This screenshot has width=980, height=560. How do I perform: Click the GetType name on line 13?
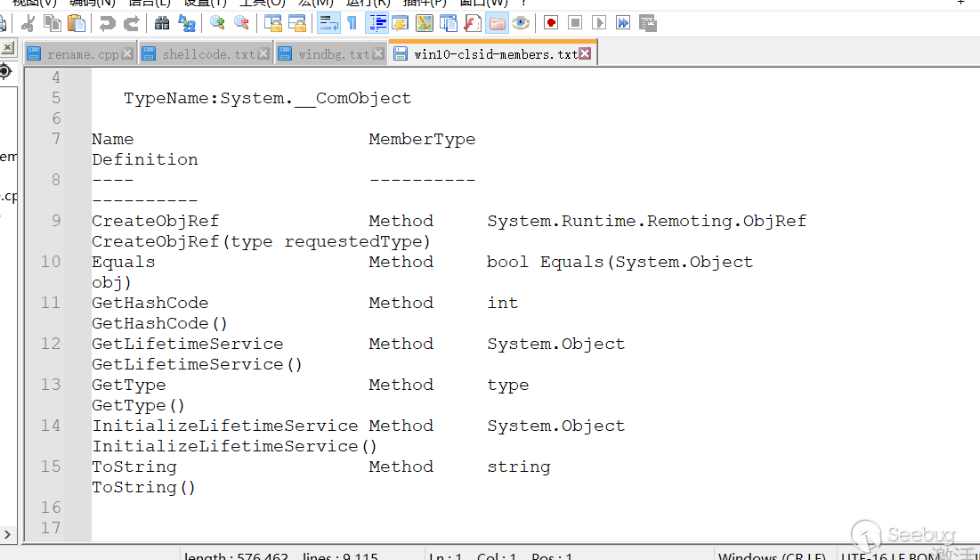[129, 385]
